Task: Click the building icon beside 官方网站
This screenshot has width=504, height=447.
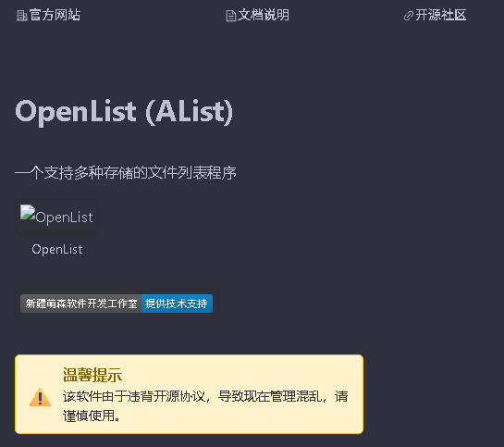Action: pyautogui.click(x=22, y=16)
